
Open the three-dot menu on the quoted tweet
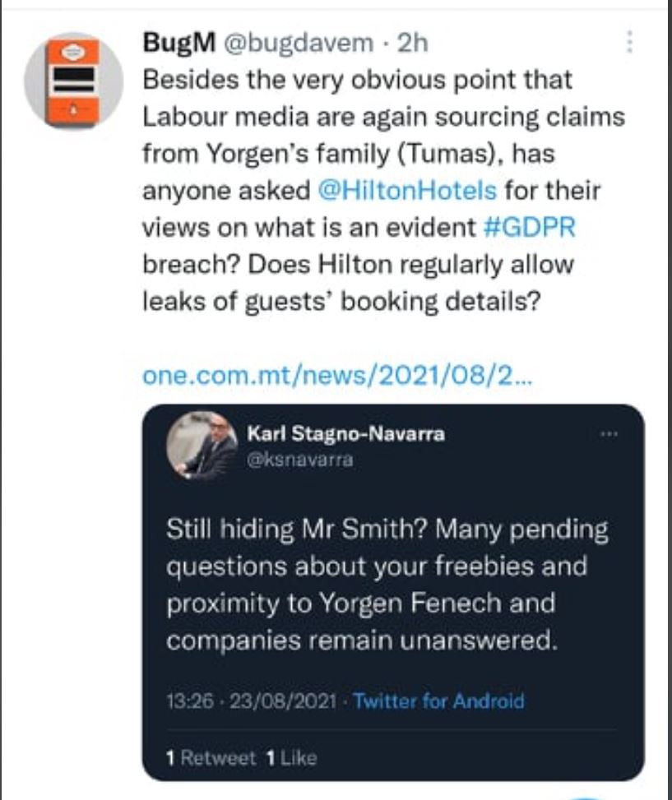(x=609, y=433)
